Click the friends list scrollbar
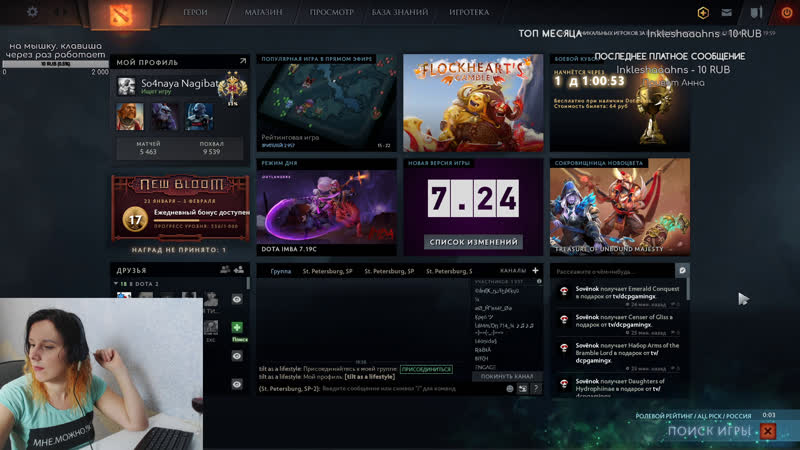Image resolution: width=800 pixels, height=450 pixels. (248, 284)
